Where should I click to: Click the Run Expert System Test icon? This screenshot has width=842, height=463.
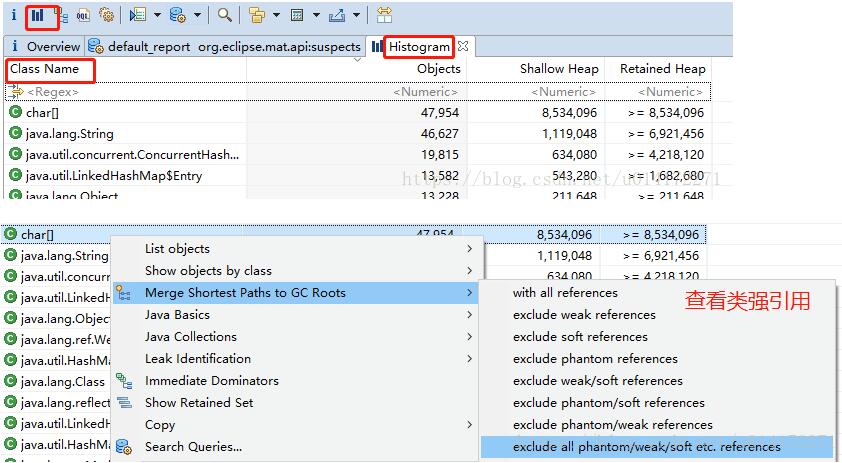pyautogui.click(x=139, y=15)
